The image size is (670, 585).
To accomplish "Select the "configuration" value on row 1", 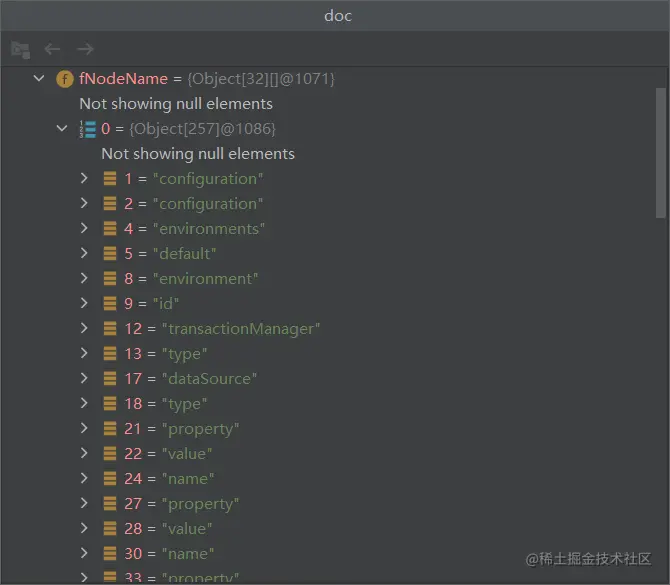I will (x=208, y=179).
